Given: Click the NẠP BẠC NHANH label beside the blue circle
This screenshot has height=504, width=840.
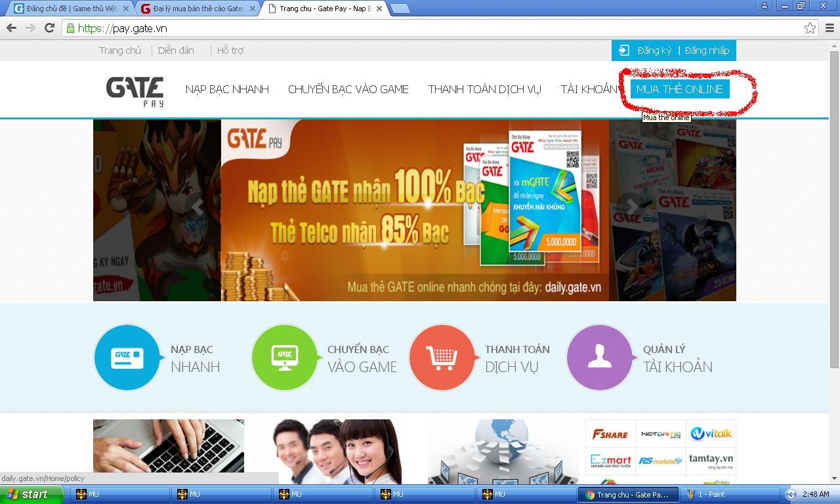Looking at the screenshot, I should [x=196, y=358].
